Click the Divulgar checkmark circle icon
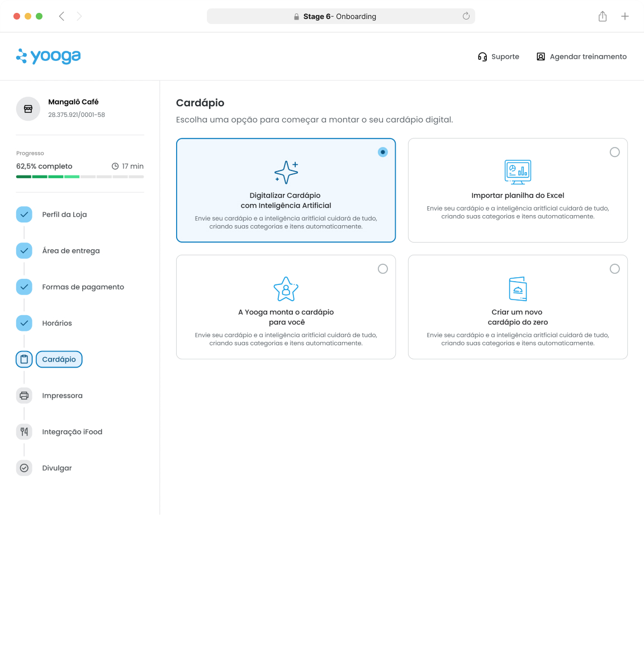 (24, 468)
